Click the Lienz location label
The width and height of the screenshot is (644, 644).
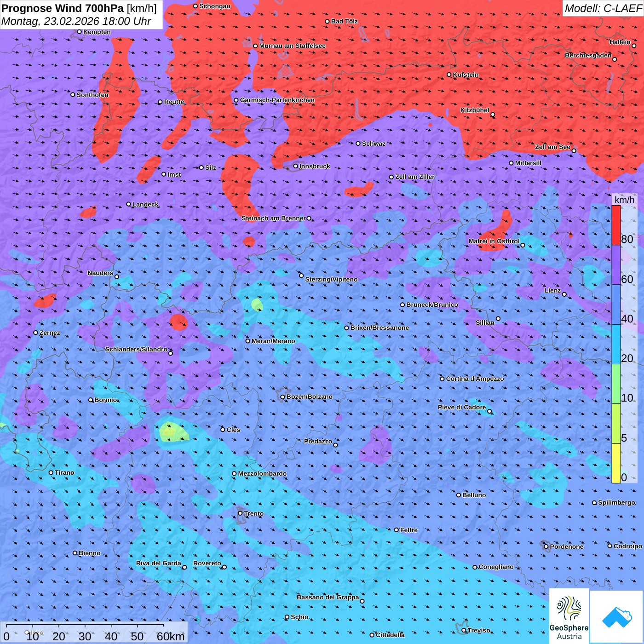point(552,290)
